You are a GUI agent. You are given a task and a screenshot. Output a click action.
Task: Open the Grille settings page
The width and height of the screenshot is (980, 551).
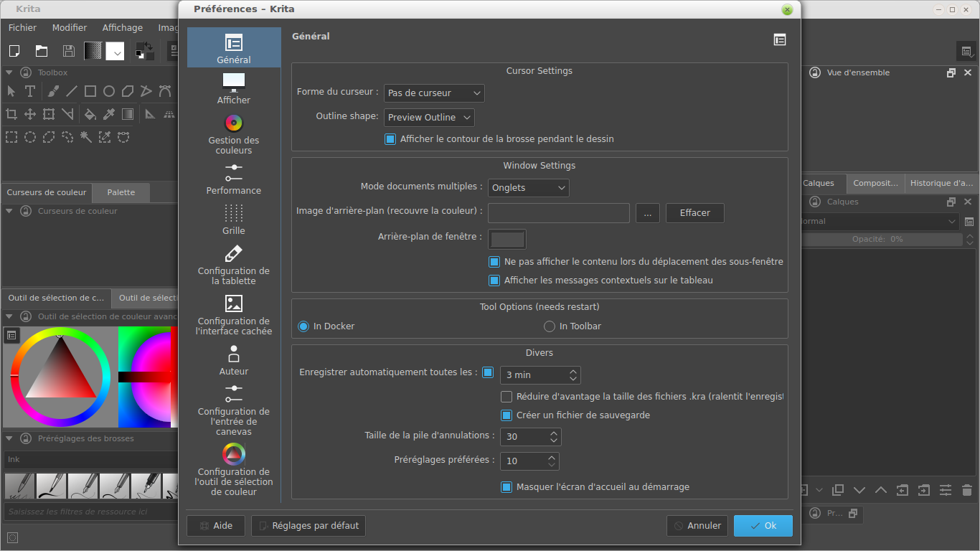point(233,220)
